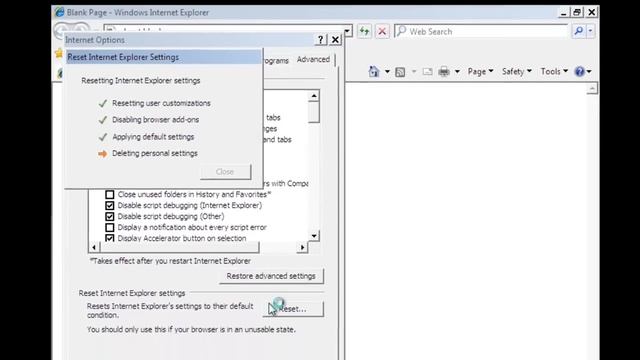Viewport: 640px width, 360px height.
Task: Toggle Disable script debugging (Other) checkbox
Action: (x=110, y=217)
